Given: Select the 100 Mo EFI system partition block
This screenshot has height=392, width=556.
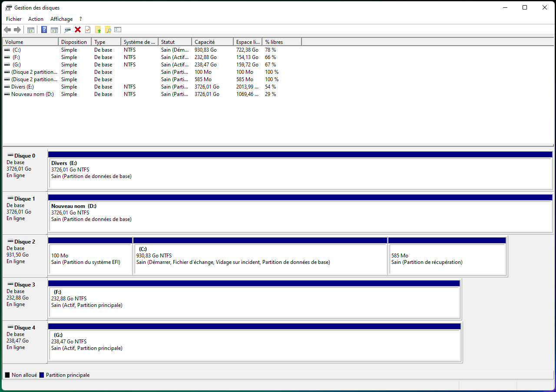Looking at the screenshot, I should click(90, 256).
